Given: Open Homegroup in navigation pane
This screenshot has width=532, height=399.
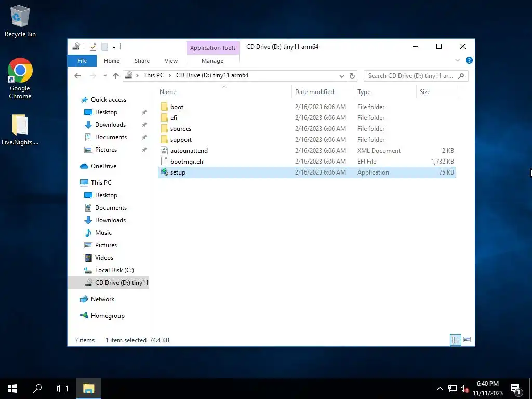Looking at the screenshot, I should [107, 316].
